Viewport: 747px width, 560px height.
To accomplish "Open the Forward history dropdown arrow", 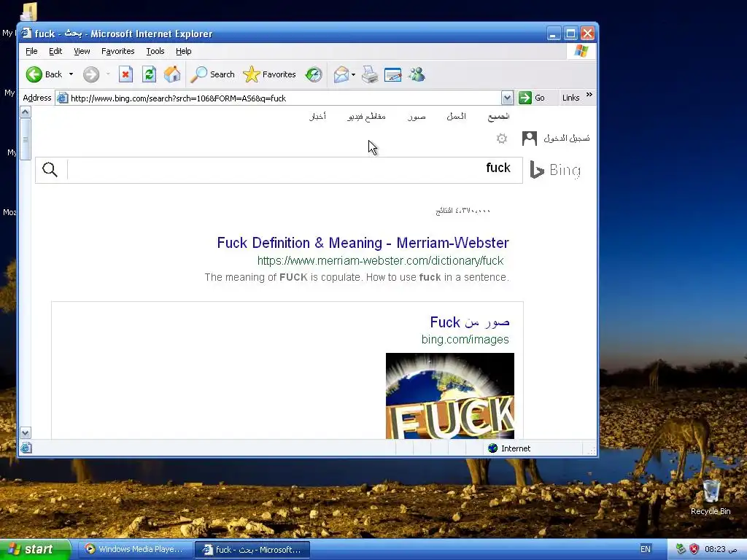I will click(108, 74).
